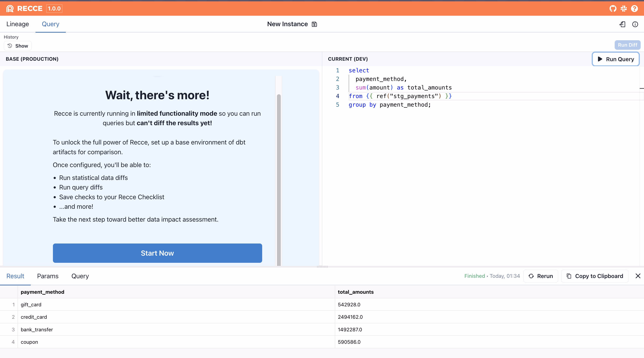The height and width of the screenshot is (358, 644).
Task: Select the bank_transfer cell
Action: pos(176,329)
